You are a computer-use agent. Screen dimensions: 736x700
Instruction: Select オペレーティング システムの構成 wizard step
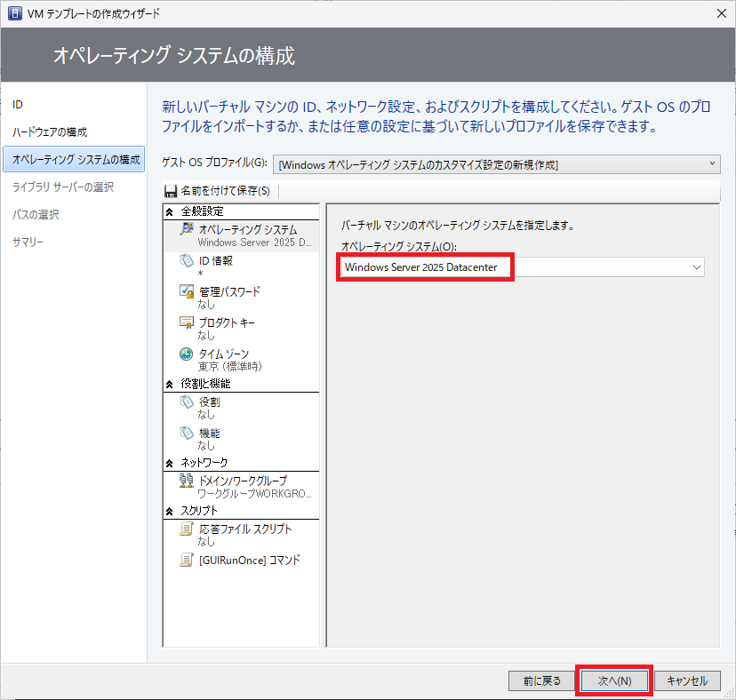(x=74, y=160)
